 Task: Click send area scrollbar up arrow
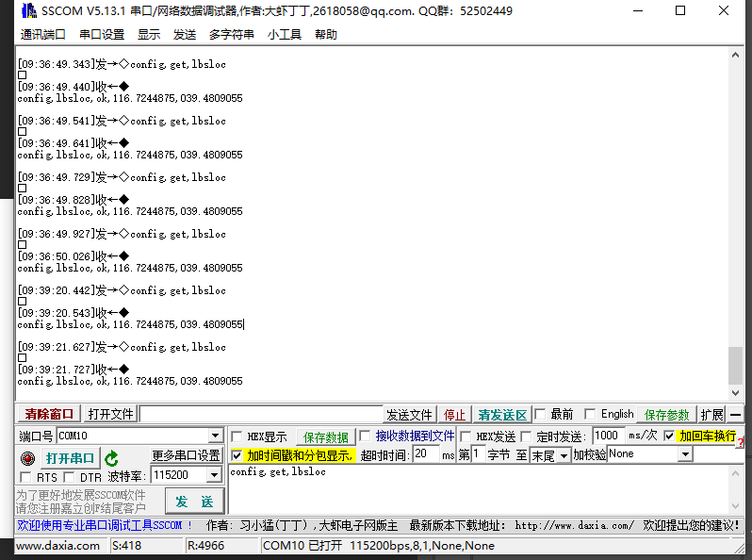(736, 473)
